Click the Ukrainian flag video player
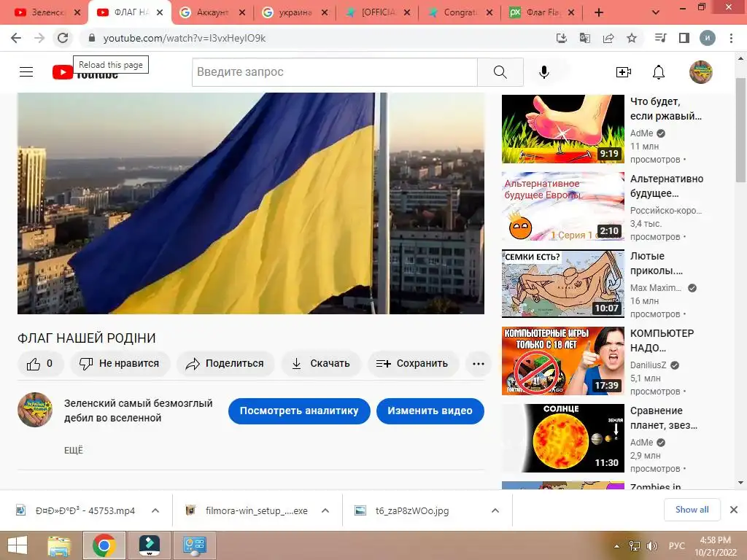This screenshot has width=747, height=560. (x=251, y=203)
